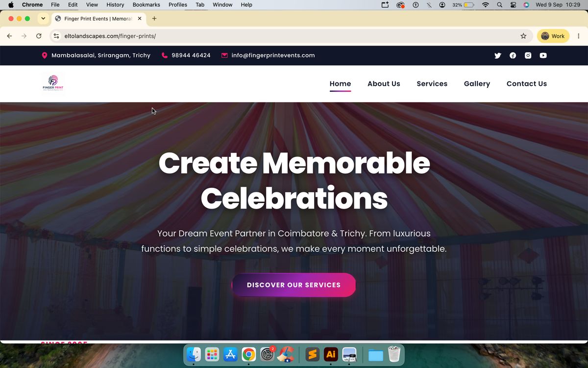Open the Services nav link
Screen dimensions: 588x368
point(432,84)
